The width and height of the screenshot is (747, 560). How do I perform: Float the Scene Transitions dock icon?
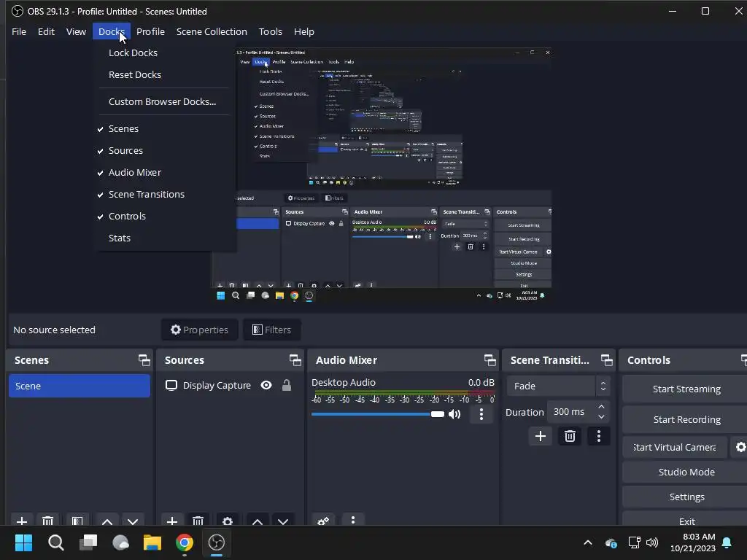coord(606,360)
